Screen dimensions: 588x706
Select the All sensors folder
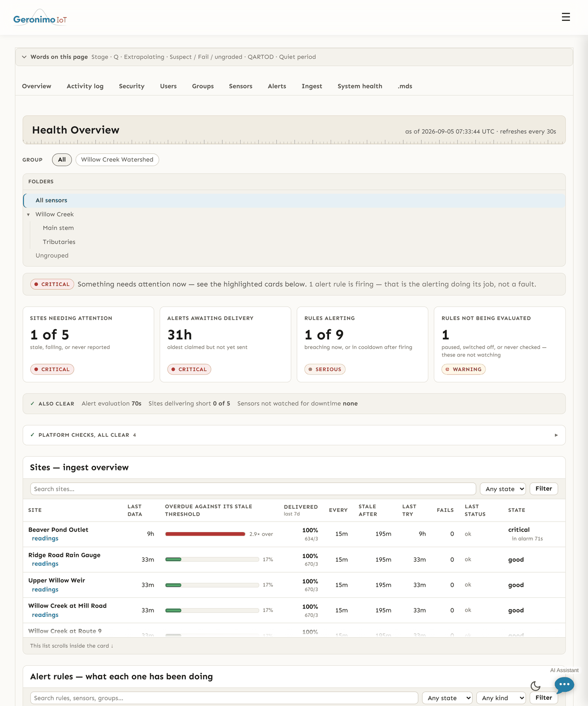coord(294,200)
